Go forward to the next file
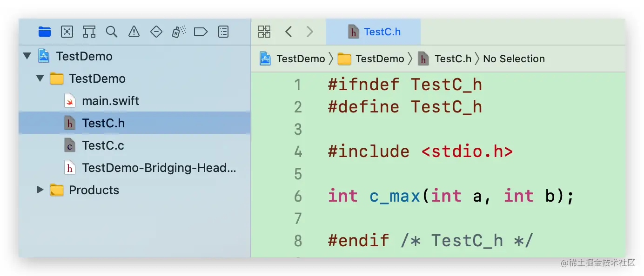644x276 pixels. 310,32
